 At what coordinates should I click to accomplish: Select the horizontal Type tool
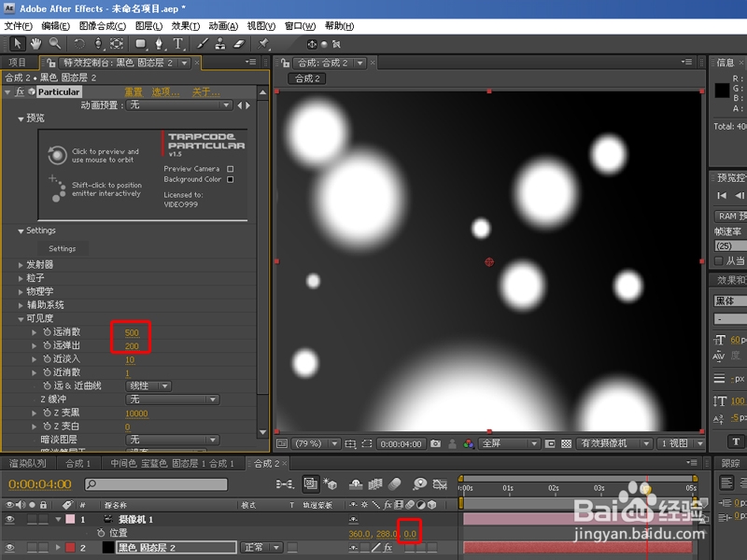(178, 44)
